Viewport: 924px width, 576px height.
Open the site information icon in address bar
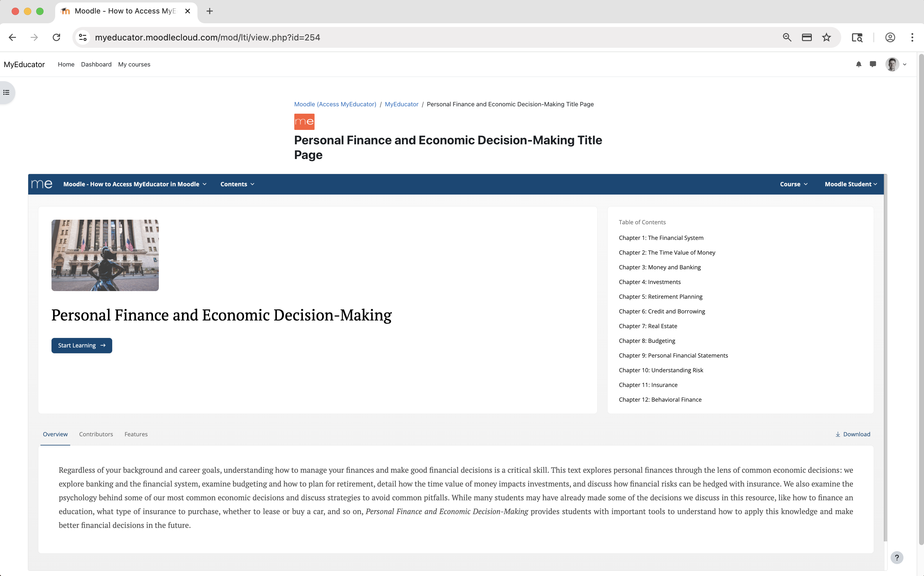[83, 37]
